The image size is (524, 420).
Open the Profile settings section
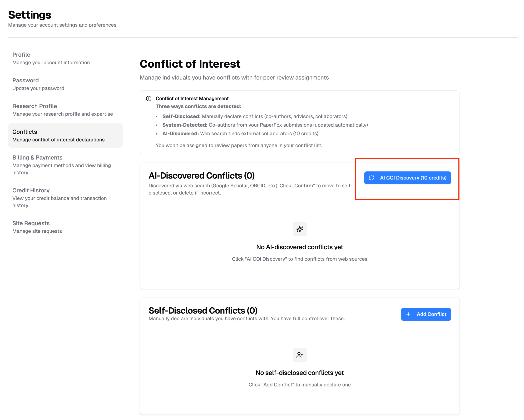pos(21,55)
